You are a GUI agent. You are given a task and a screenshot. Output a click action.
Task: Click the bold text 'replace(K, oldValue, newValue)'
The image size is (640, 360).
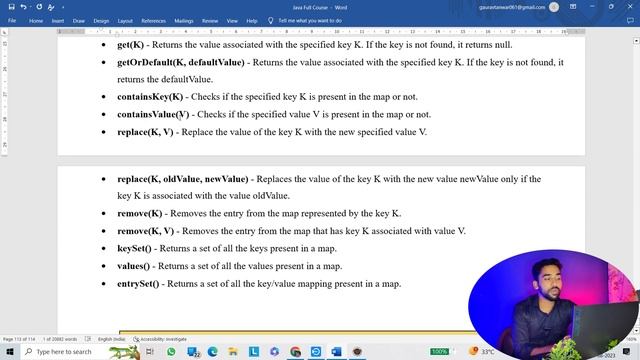point(182,179)
